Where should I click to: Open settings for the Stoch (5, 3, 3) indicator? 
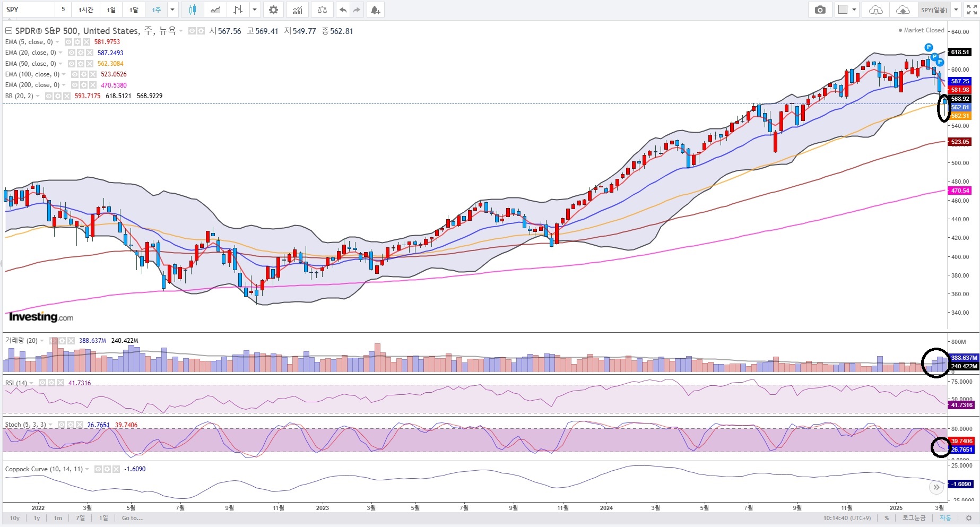pyautogui.click(x=70, y=425)
